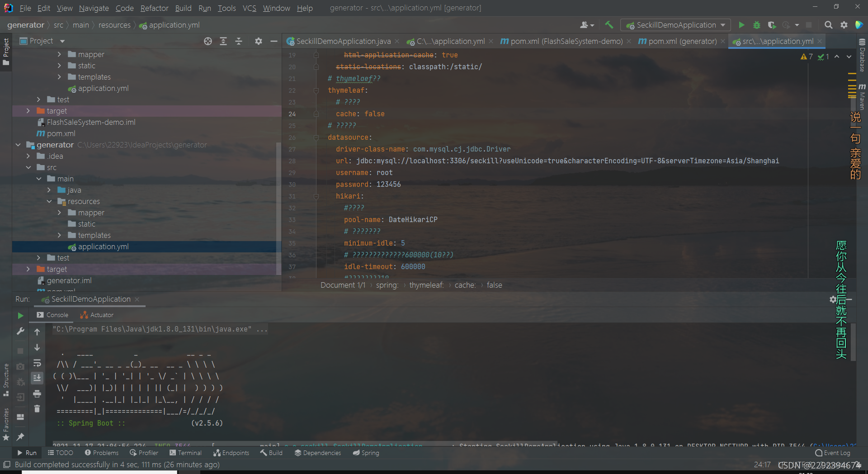
Task: Close the SeckillDemoApplication run tab
Action: coord(137,299)
